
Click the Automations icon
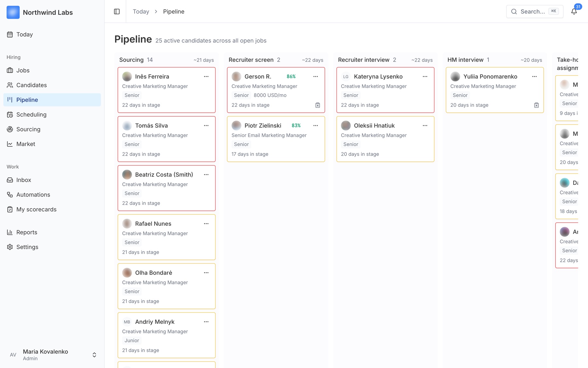(10, 195)
